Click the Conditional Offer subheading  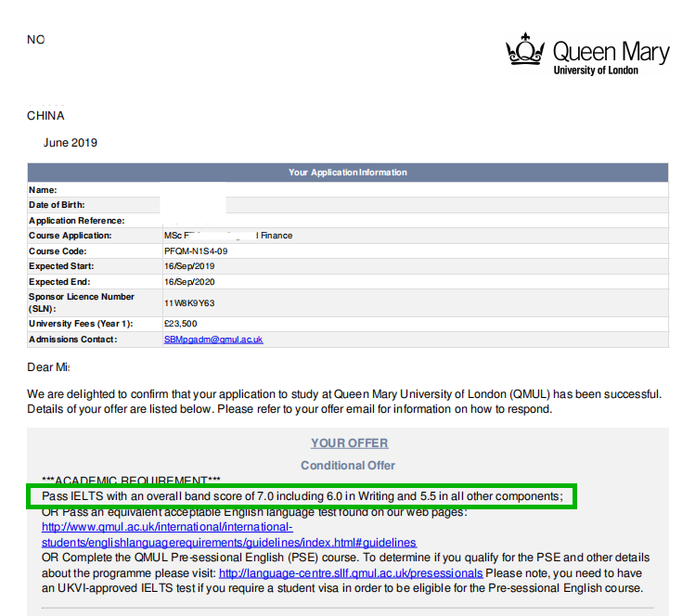348,466
